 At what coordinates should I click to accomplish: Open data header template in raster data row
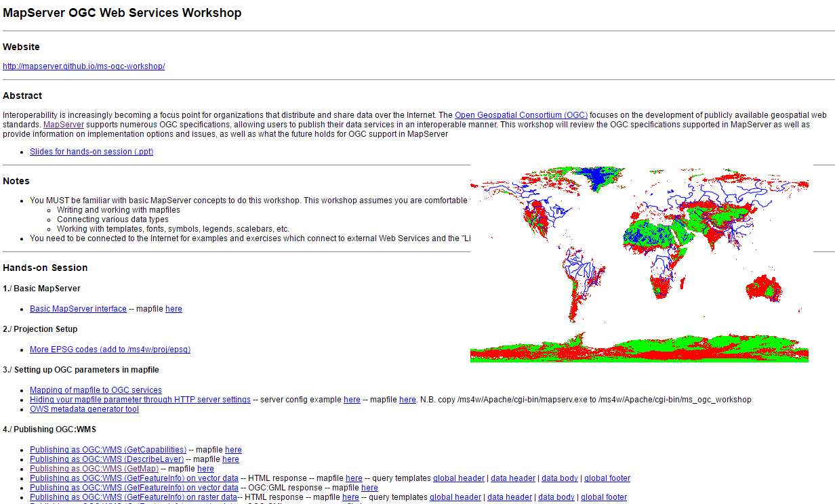(510, 497)
